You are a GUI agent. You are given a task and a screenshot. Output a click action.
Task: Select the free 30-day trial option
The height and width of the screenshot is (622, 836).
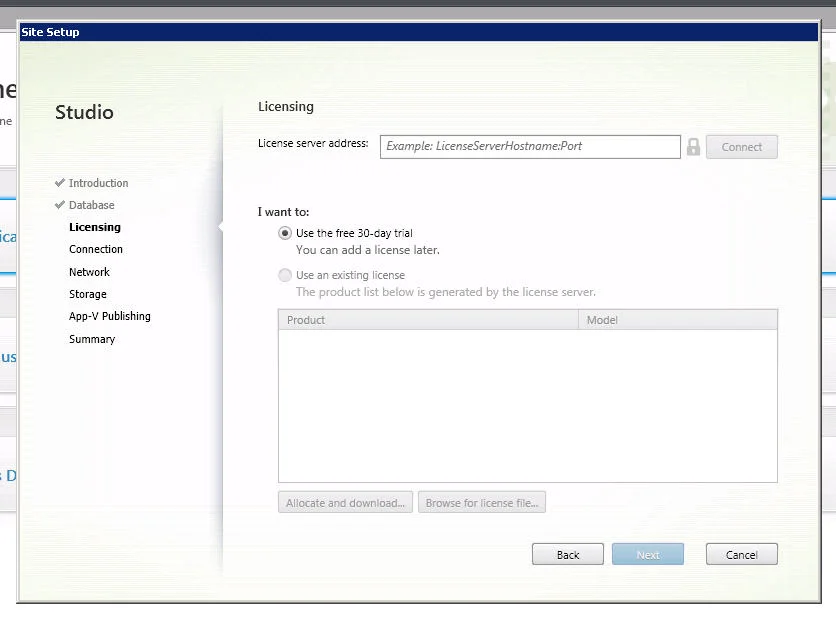pyautogui.click(x=285, y=233)
